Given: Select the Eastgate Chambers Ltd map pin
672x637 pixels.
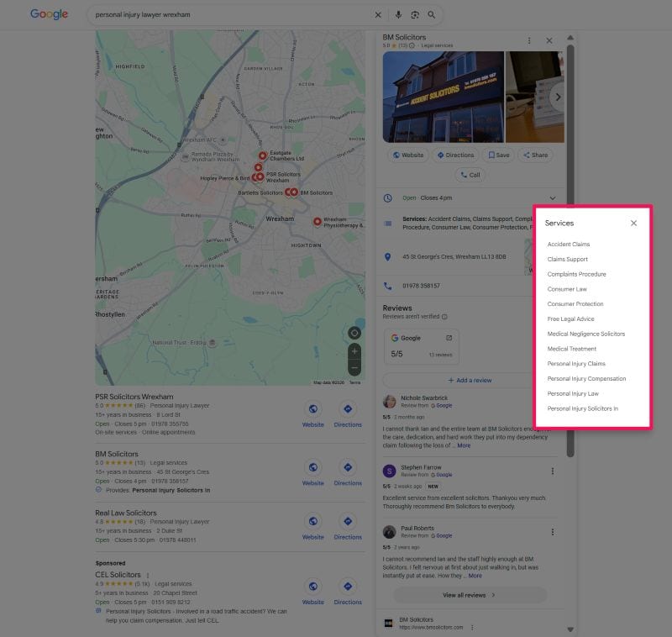Looking at the screenshot, I should (x=263, y=156).
